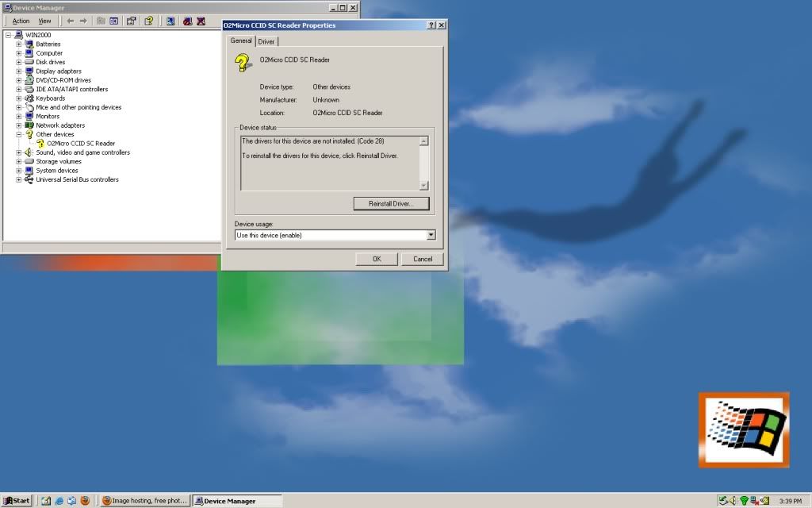812x508 pixels.
Task: Switch to the Driver tab
Action: 266,41
